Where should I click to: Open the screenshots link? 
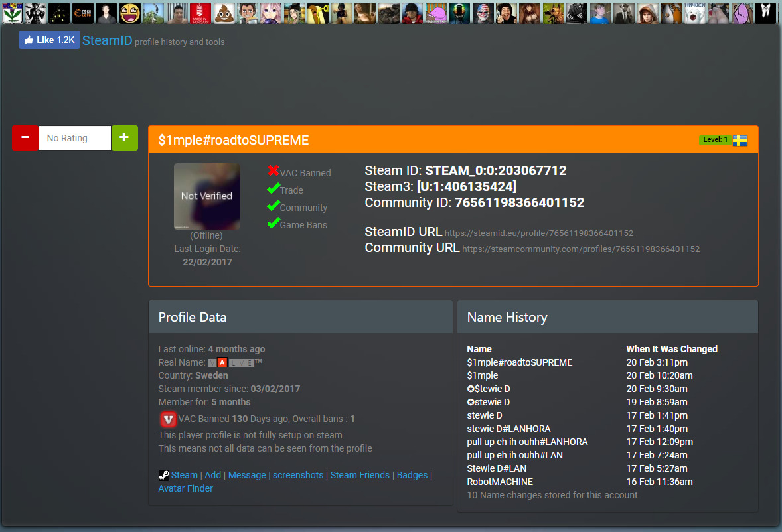point(298,475)
